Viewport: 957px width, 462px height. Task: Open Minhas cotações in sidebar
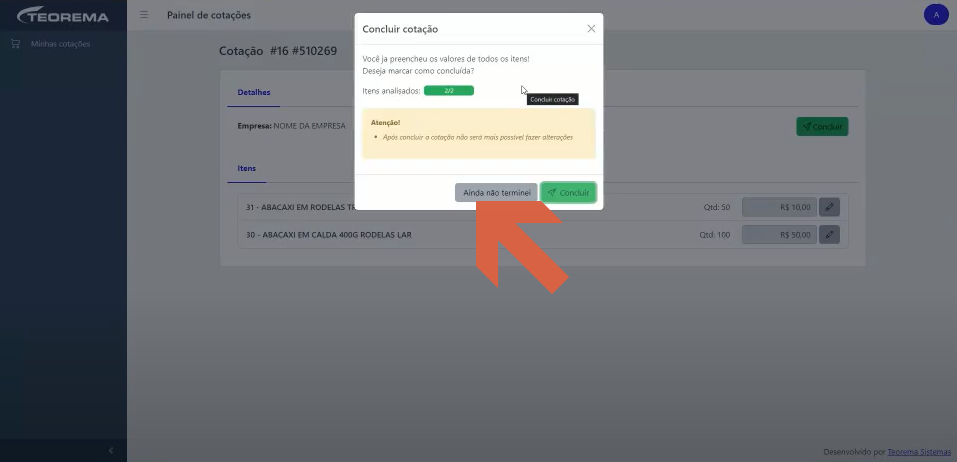click(60, 44)
